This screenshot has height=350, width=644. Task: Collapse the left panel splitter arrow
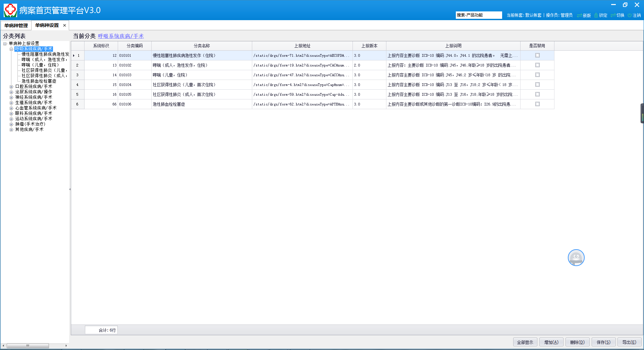70,189
